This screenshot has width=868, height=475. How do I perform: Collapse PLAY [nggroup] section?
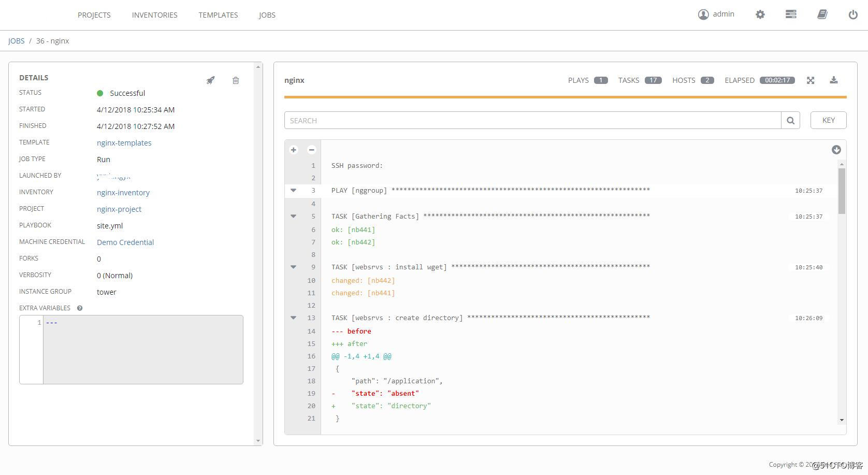[x=293, y=191]
